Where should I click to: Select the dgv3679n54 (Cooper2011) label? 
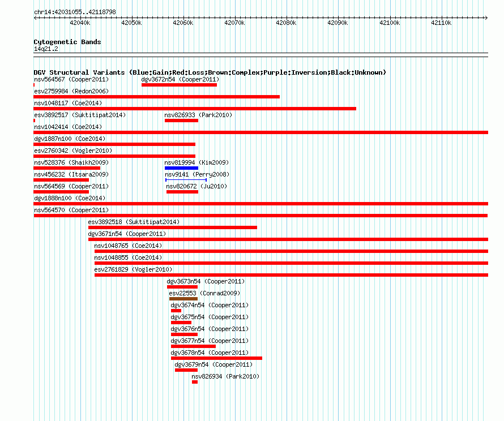click(213, 364)
